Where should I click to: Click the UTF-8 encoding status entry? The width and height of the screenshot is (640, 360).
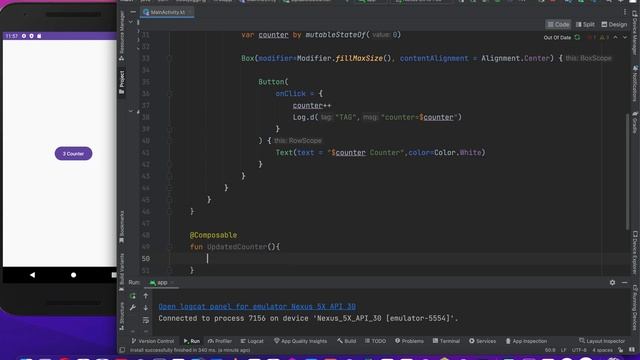coord(579,350)
